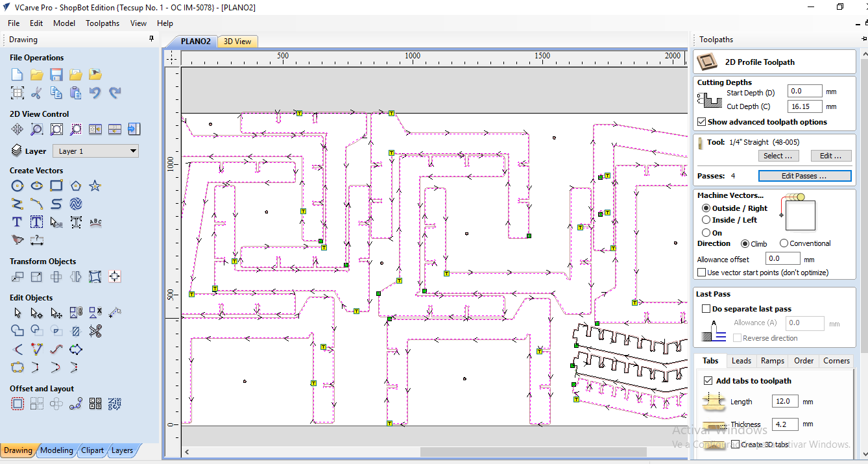Select Inside / Left machine vectors option

click(x=706, y=220)
